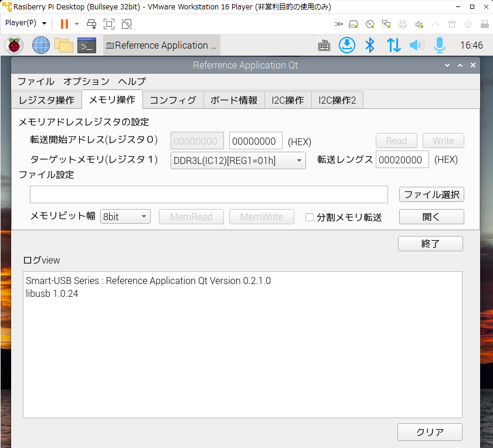Open the File Manager folder icon

(64, 45)
